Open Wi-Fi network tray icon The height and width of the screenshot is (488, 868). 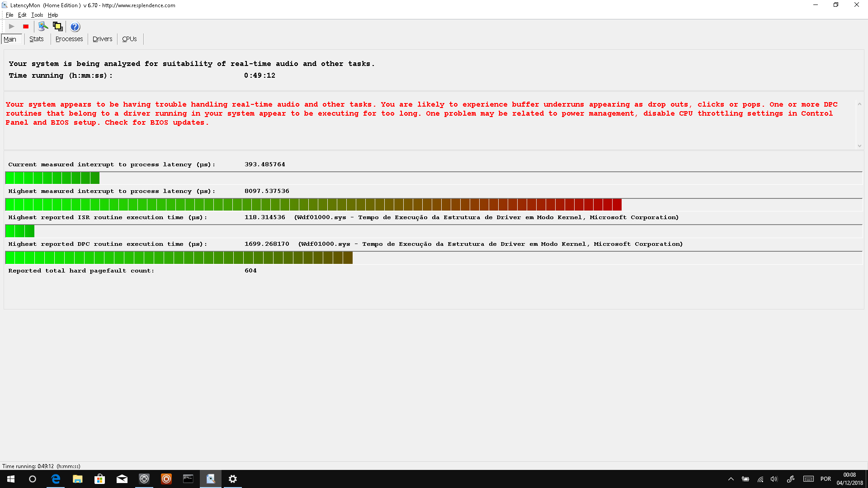[x=760, y=479]
